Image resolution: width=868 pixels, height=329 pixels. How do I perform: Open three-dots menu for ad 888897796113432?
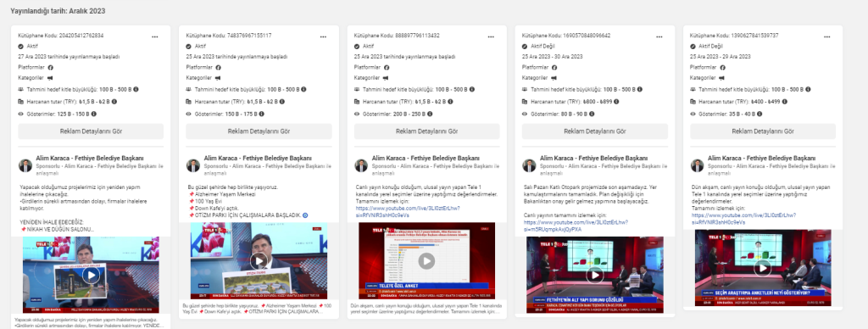(x=491, y=36)
